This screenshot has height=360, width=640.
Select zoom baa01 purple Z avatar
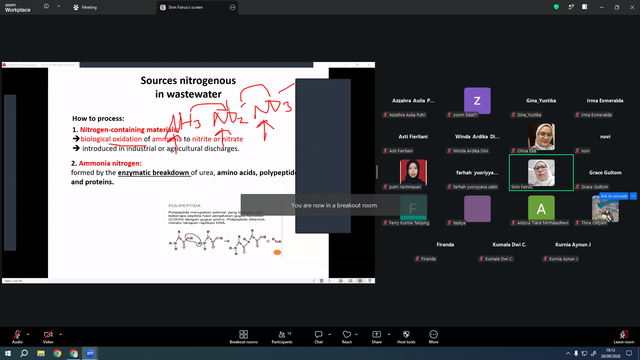[x=477, y=100]
